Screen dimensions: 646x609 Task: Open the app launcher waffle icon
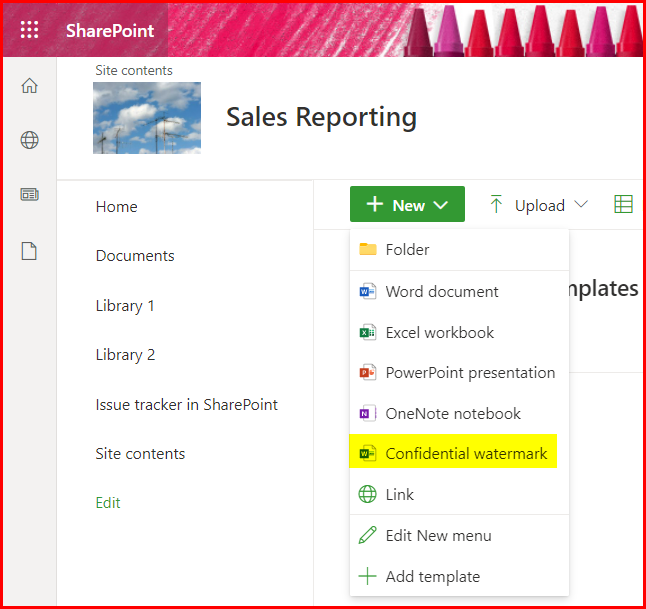[30, 30]
